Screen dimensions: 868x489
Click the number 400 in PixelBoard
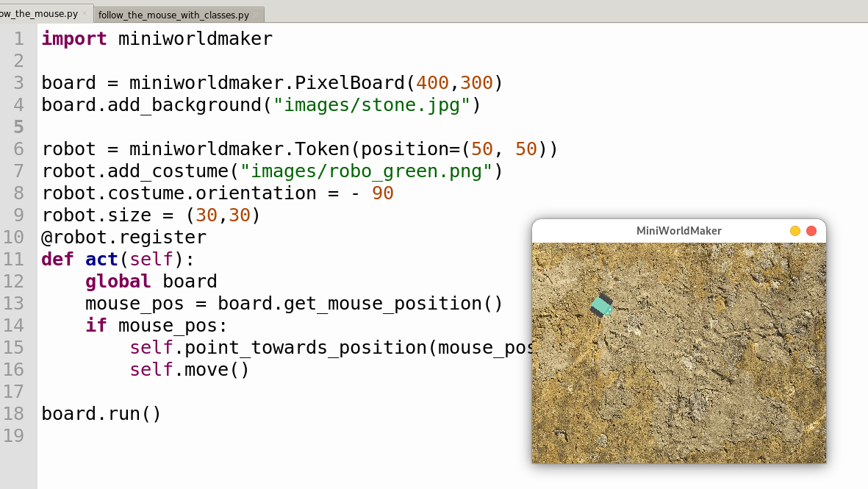tap(432, 83)
